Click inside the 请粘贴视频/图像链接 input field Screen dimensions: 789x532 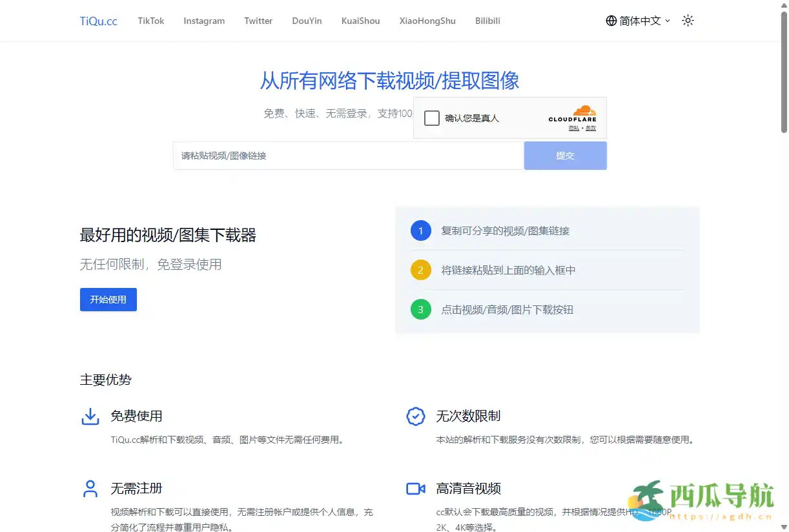coord(348,156)
